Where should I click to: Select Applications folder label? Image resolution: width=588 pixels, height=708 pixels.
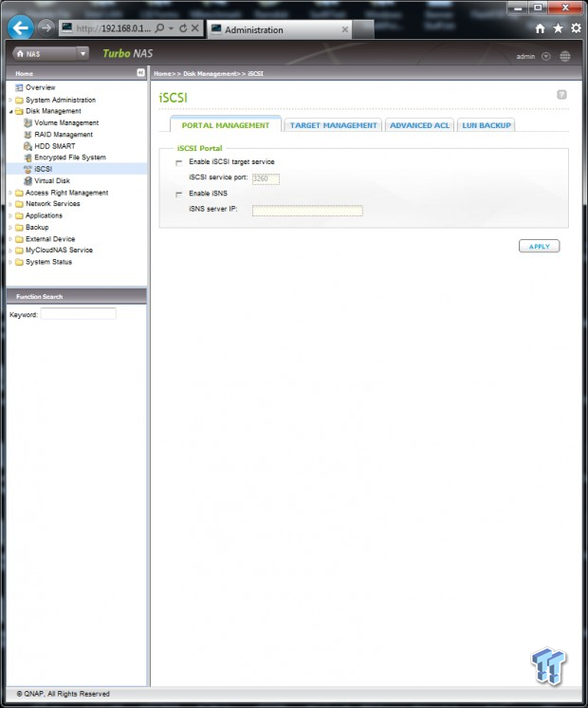coord(44,215)
